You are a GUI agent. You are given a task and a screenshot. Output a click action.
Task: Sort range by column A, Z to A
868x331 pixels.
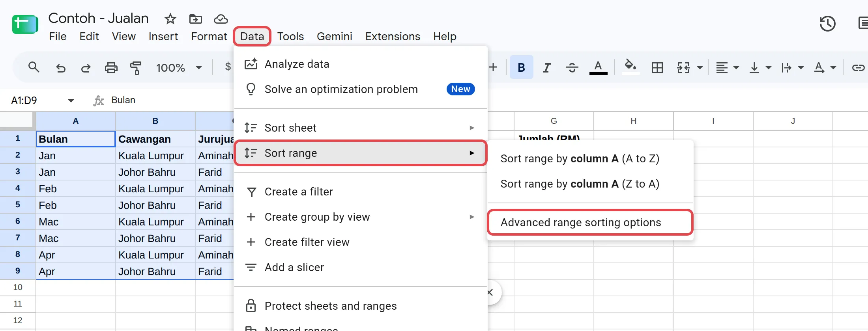click(x=590, y=184)
